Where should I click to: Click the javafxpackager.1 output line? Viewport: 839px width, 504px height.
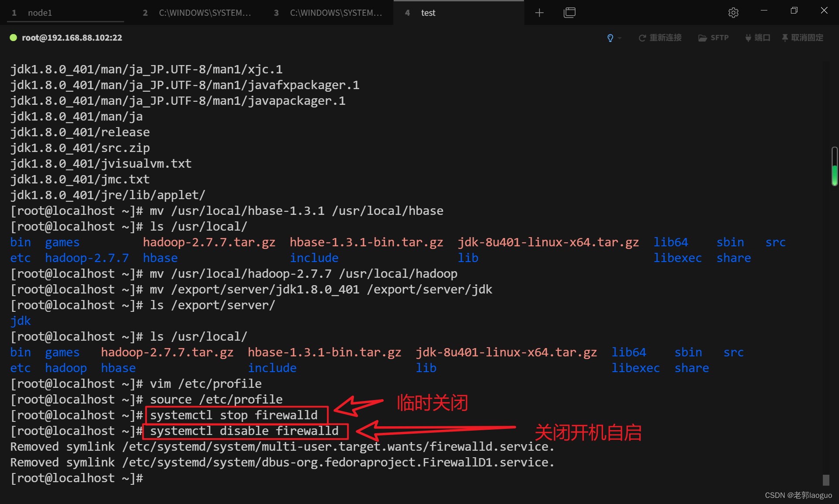185,85
